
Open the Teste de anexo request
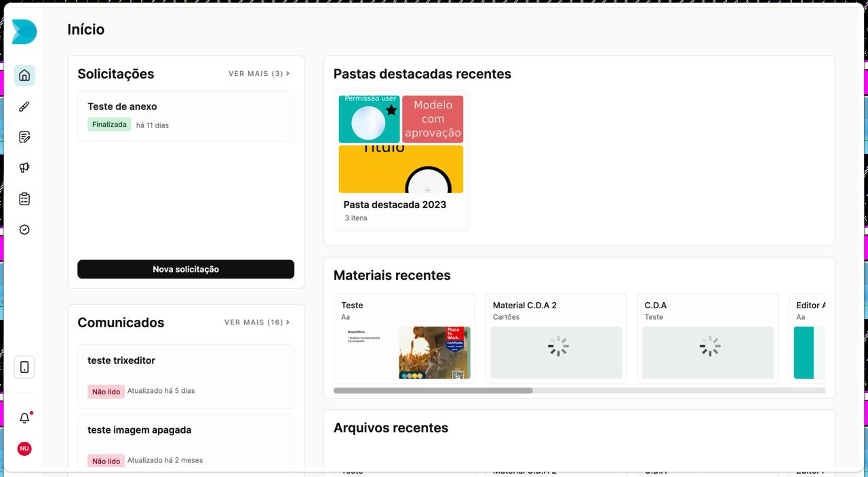click(186, 115)
